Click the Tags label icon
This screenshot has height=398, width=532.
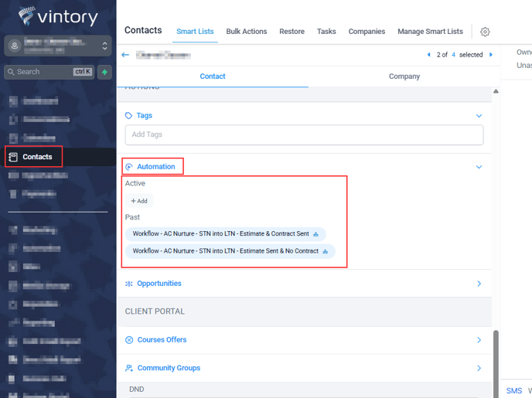pyautogui.click(x=128, y=116)
